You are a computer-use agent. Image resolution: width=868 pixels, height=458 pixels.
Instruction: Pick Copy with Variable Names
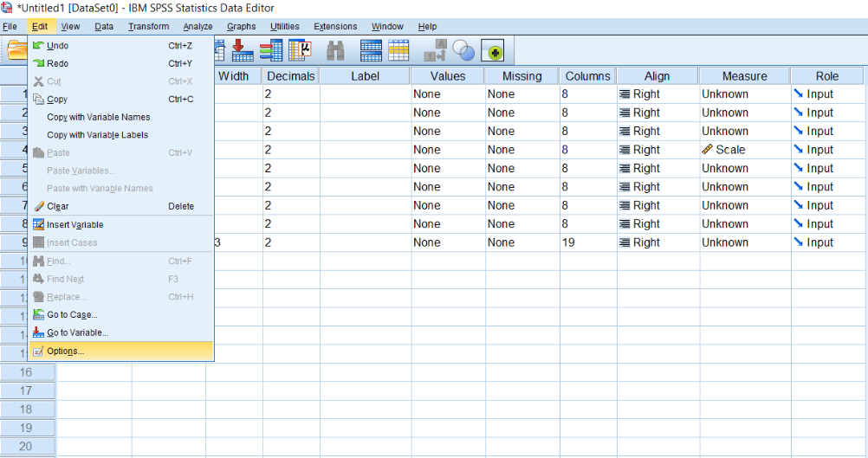(98, 117)
